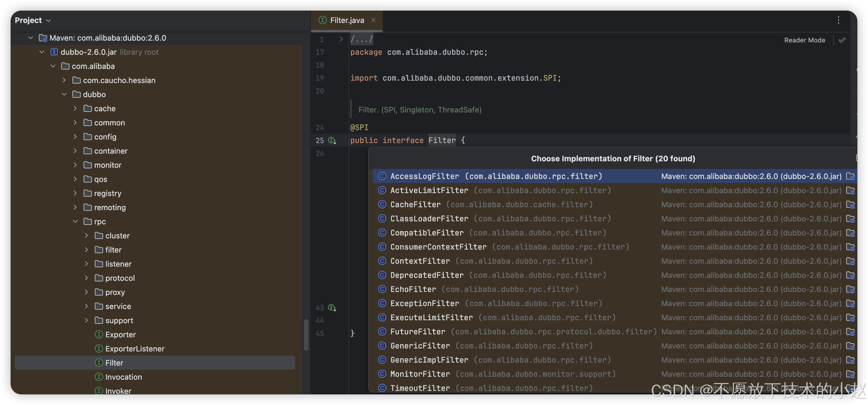Open the Project view dropdown
868x405 pixels.
(x=33, y=20)
